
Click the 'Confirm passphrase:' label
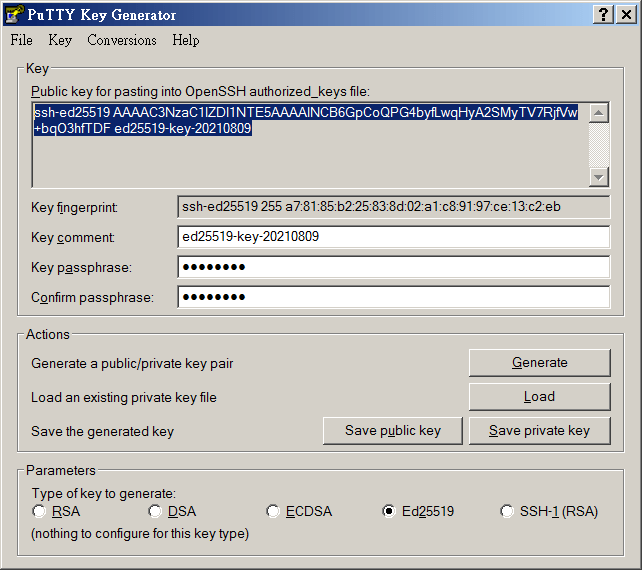[93, 298]
